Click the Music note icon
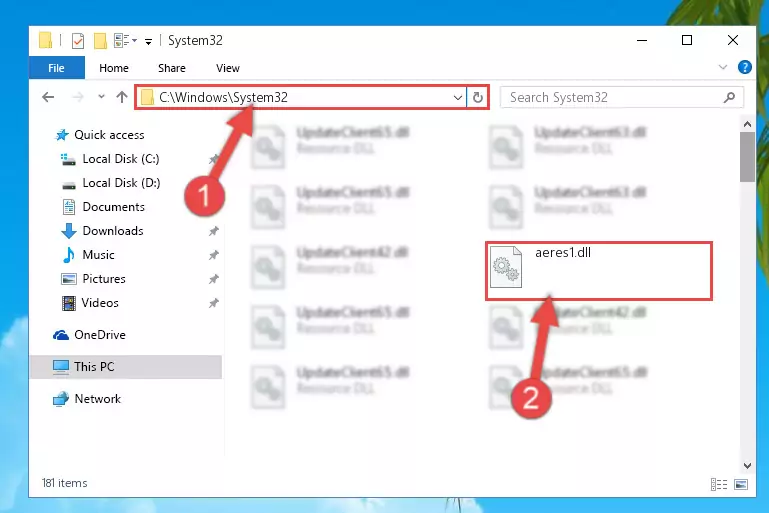Viewport: 769px width, 513px height. (69, 255)
